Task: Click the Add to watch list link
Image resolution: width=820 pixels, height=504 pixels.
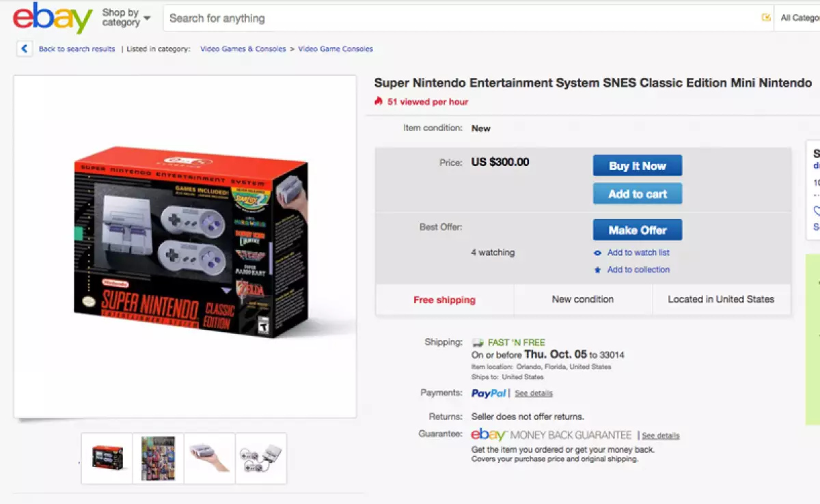Action: (638, 253)
